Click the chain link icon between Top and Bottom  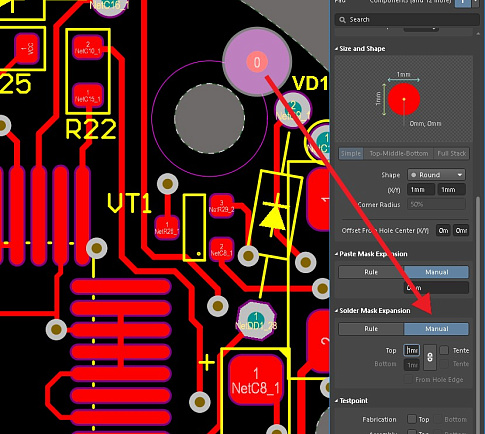[x=430, y=357]
